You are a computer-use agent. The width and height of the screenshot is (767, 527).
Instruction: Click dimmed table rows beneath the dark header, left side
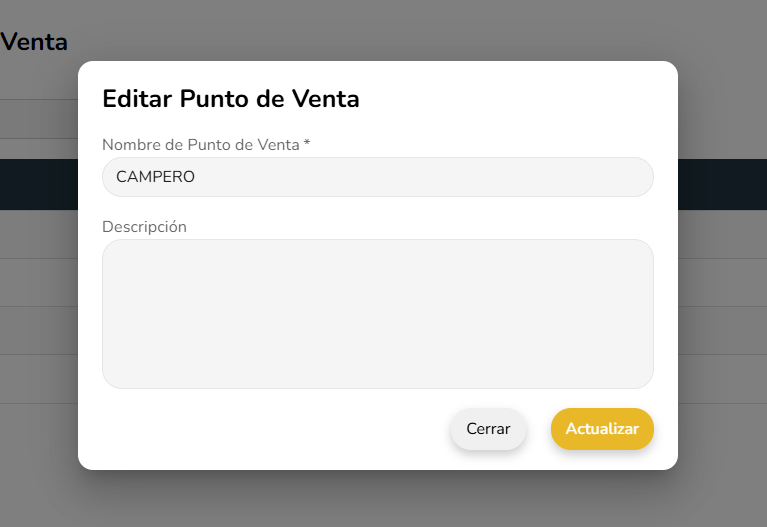coord(38,282)
